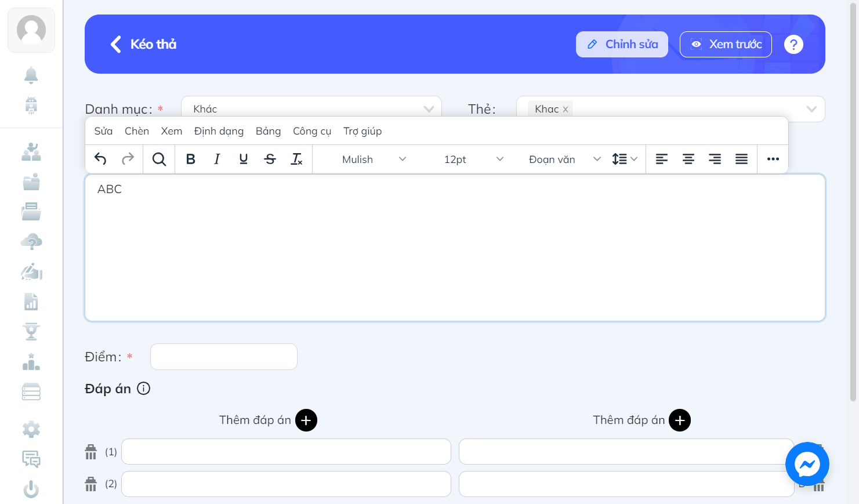859x504 pixels.
Task: Open the users group sidebar icon
Action: 31,152
